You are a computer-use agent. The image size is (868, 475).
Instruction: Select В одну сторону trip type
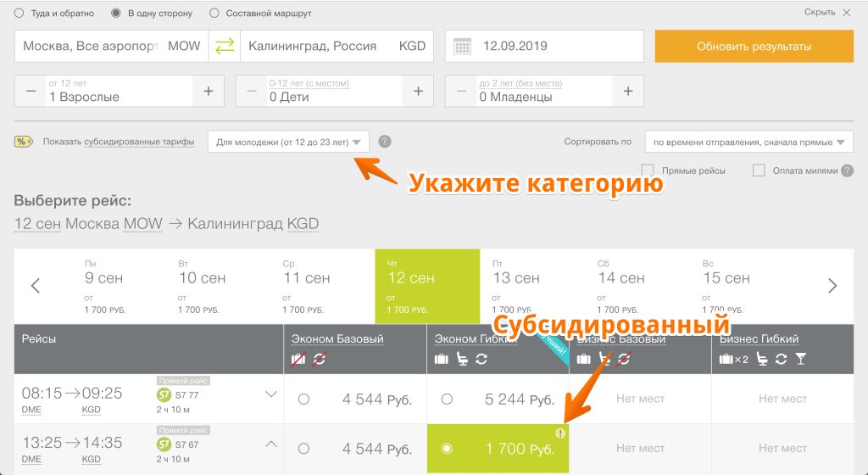(x=115, y=13)
